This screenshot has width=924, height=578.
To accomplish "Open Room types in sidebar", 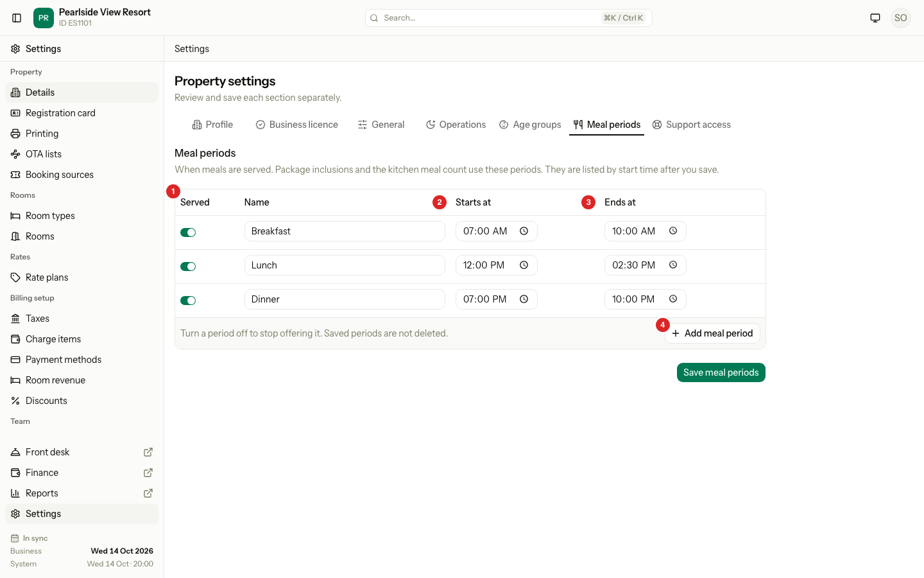I will click(81, 216).
